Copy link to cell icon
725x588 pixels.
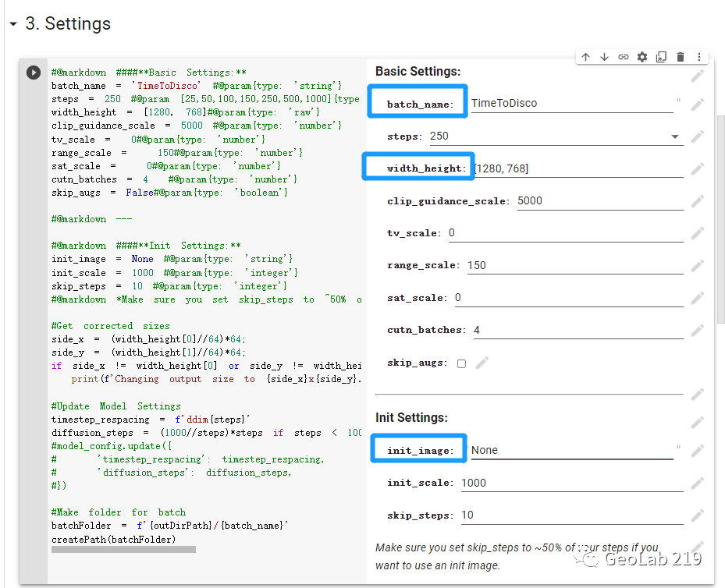tap(624, 57)
